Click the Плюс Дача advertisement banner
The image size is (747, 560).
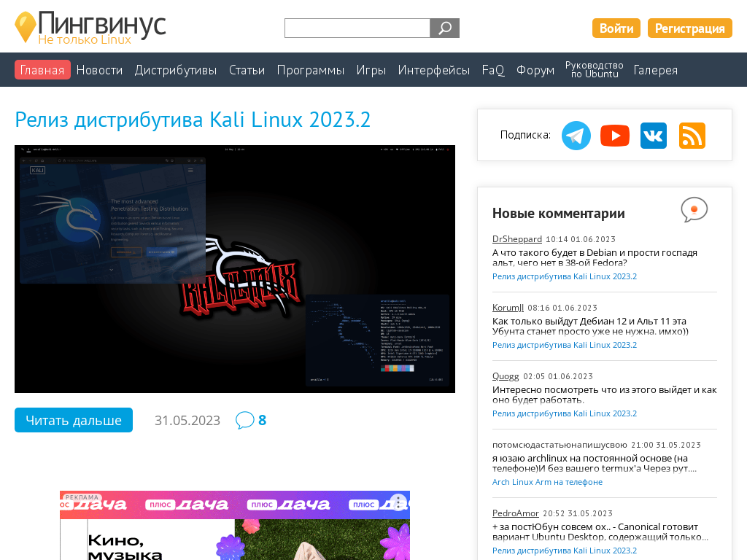point(235,526)
